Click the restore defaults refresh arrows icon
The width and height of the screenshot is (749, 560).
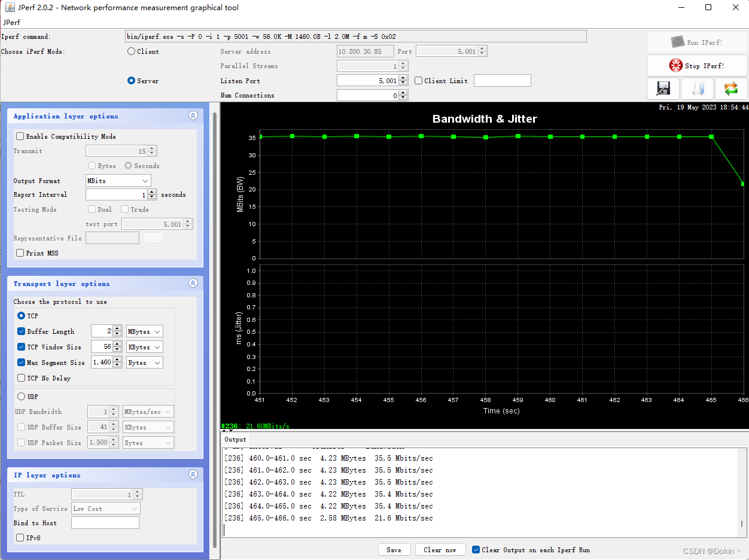731,89
